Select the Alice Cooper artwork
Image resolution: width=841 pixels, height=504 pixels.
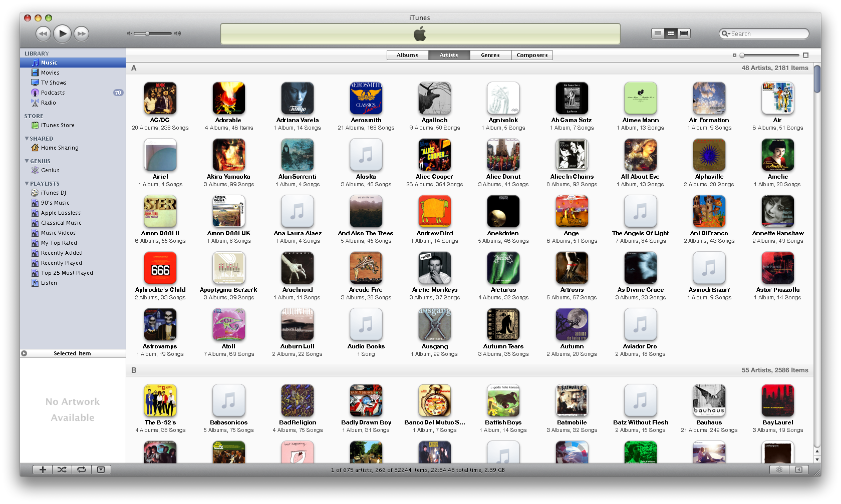(435, 155)
